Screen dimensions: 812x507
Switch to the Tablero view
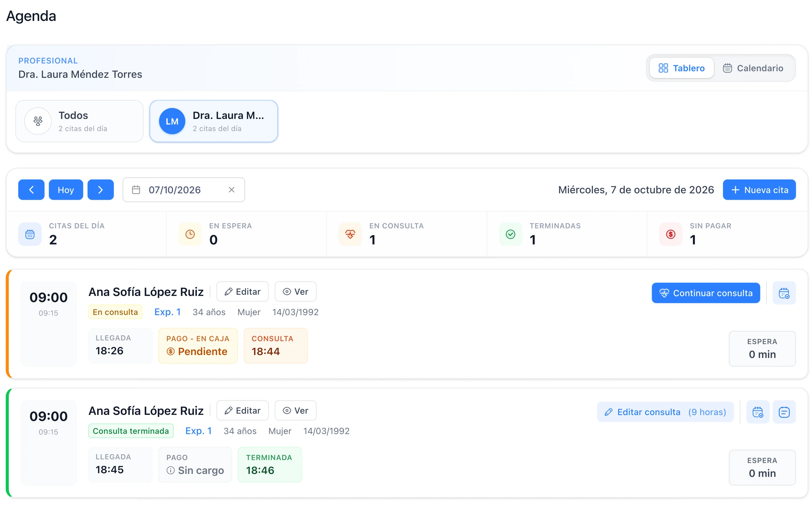[x=681, y=68]
